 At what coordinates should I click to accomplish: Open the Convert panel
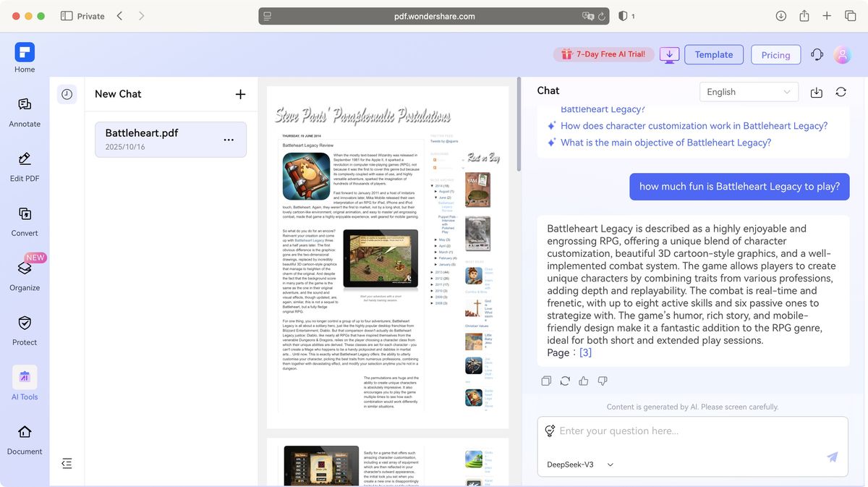pyautogui.click(x=24, y=221)
